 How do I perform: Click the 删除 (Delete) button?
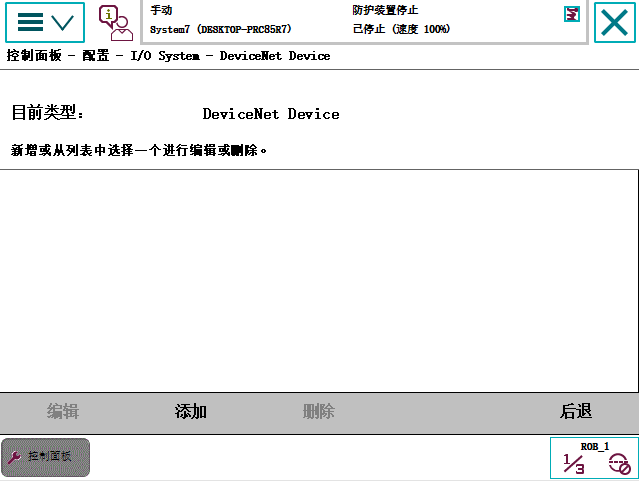tap(319, 411)
